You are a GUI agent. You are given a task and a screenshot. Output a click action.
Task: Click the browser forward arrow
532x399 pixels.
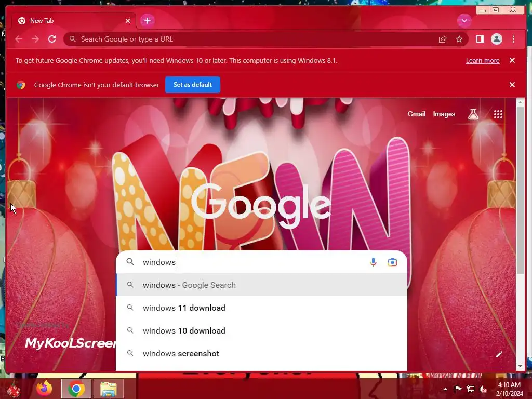pos(35,39)
